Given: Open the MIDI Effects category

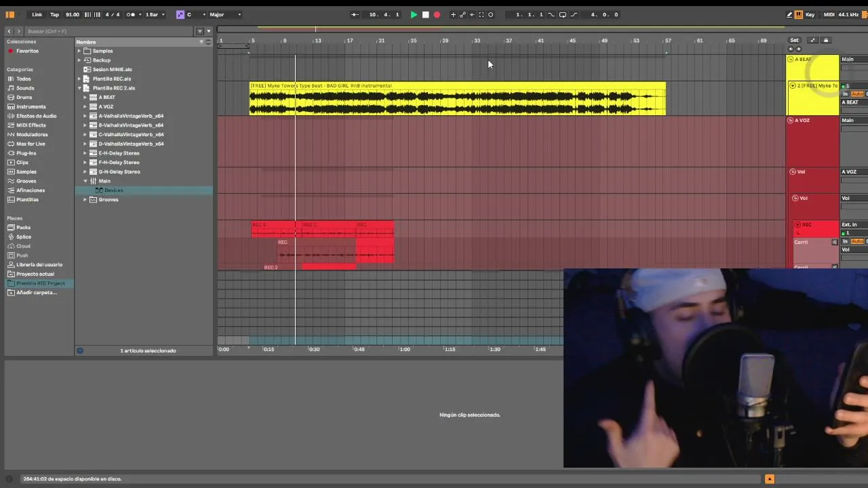Looking at the screenshot, I should [31, 125].
